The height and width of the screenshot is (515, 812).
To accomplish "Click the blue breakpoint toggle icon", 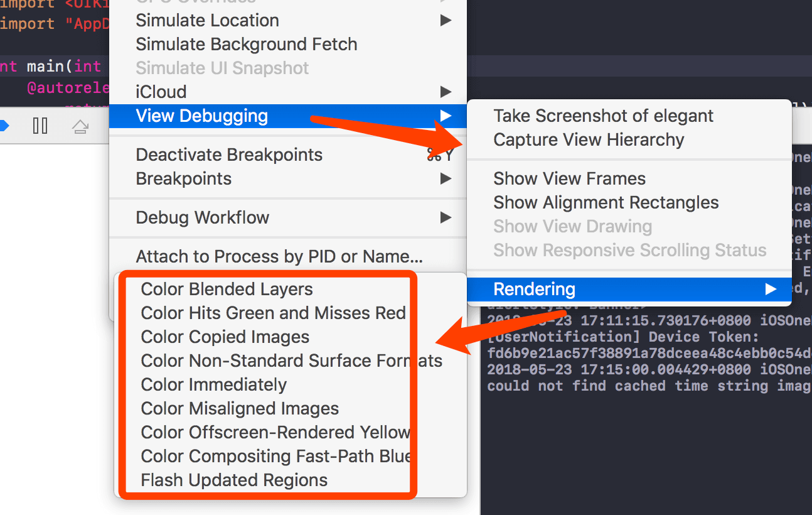I will pos(4,126).
